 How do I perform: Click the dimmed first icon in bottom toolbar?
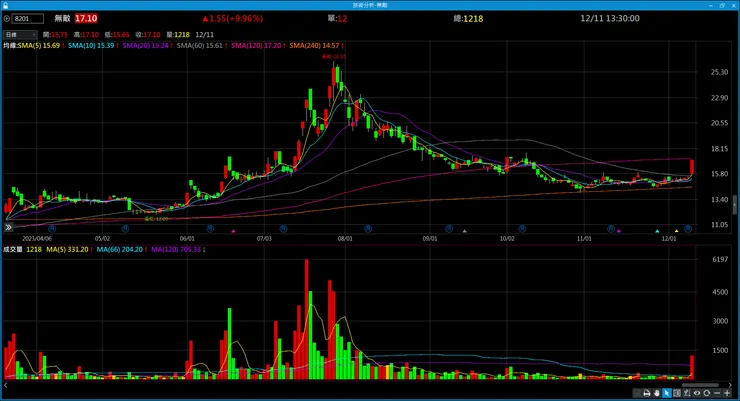(636, 393)
